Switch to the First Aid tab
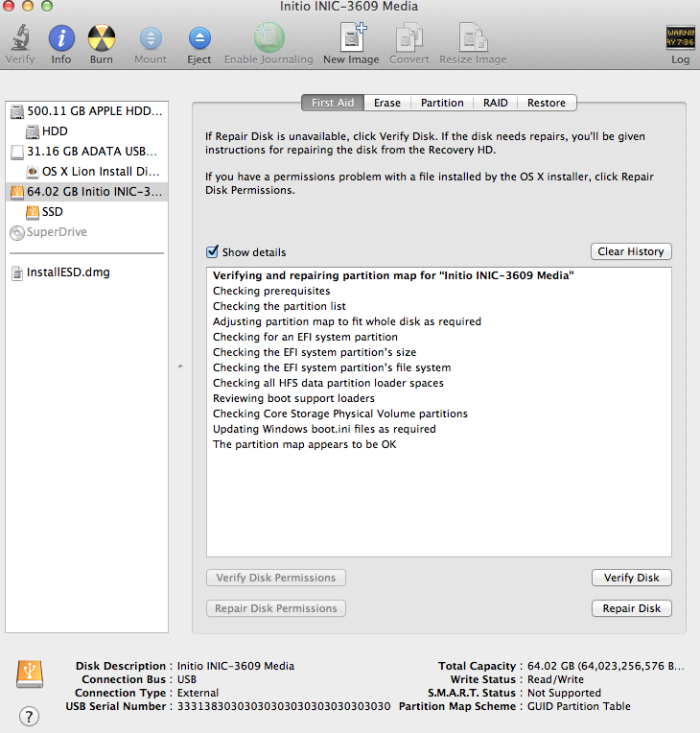This screenshot has width=700, height=733. [333, 103]
